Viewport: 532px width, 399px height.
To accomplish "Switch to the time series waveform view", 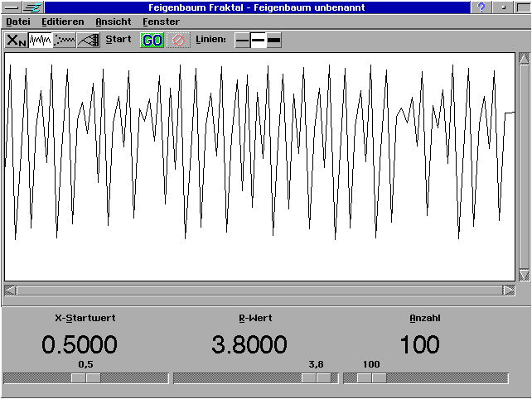I will (41, 40).
